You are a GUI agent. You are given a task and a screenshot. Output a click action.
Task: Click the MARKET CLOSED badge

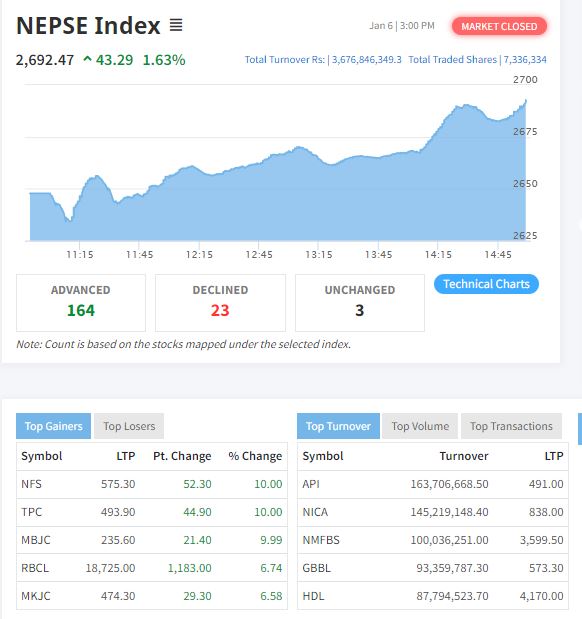point(499,26)
